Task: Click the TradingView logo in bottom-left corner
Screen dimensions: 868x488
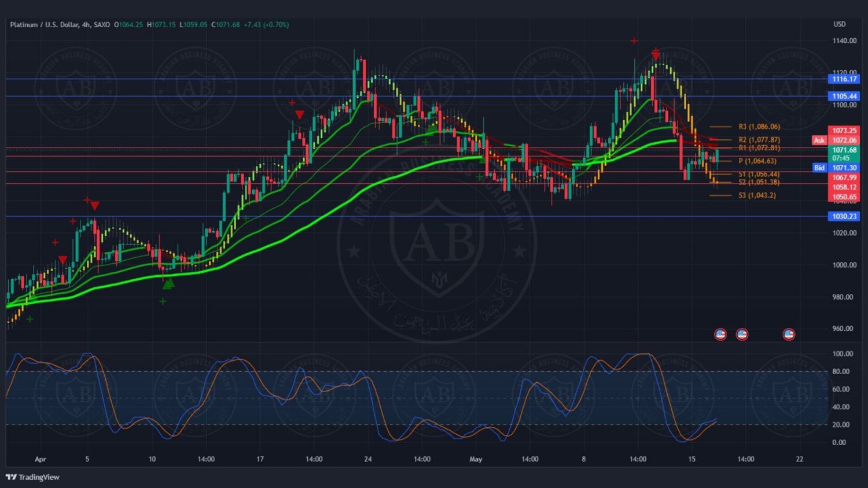Action: coord(33,477)
